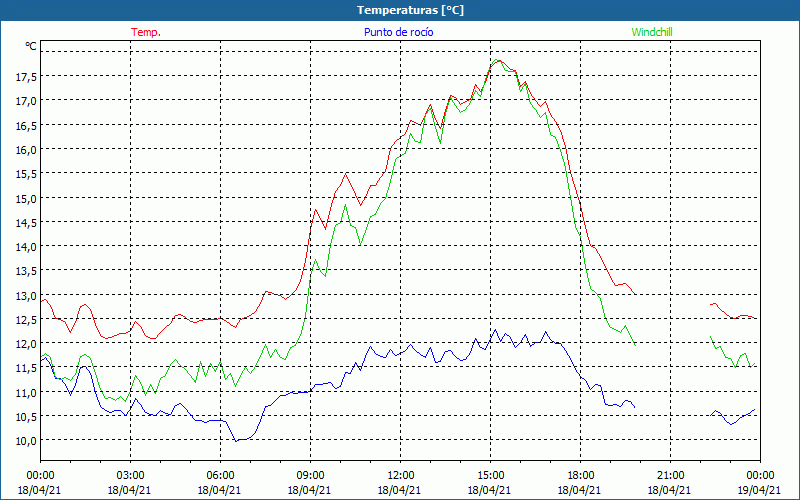
Task: Click the 12,0 y-axis value
Action: pyautogui.click(x=26, y=344)
